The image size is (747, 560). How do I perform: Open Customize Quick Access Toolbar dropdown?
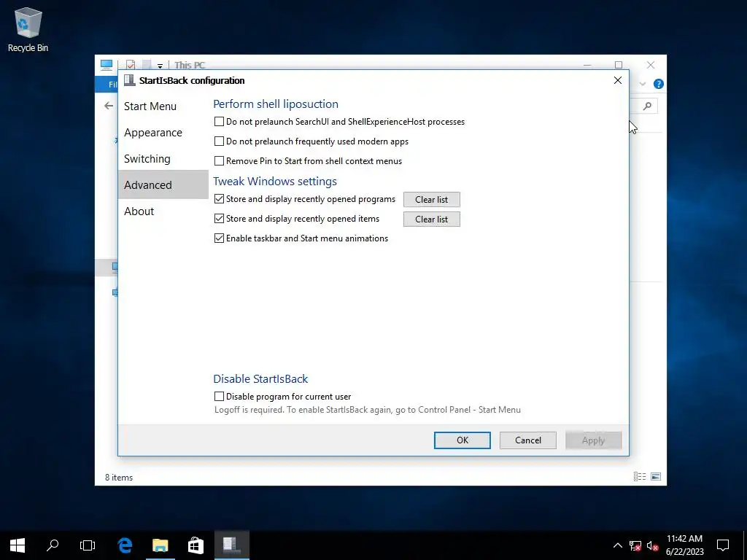coord(160,66)
